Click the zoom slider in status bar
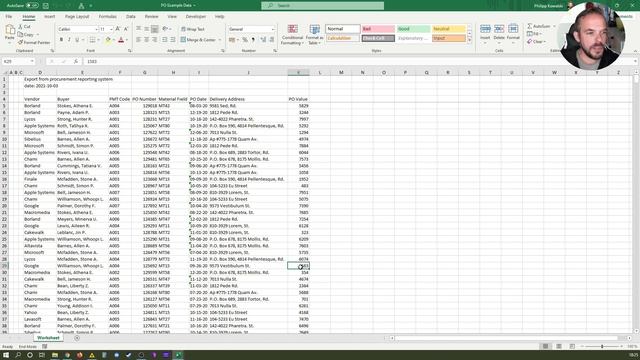Screen dimensions: 640x360 pos(602,346)
